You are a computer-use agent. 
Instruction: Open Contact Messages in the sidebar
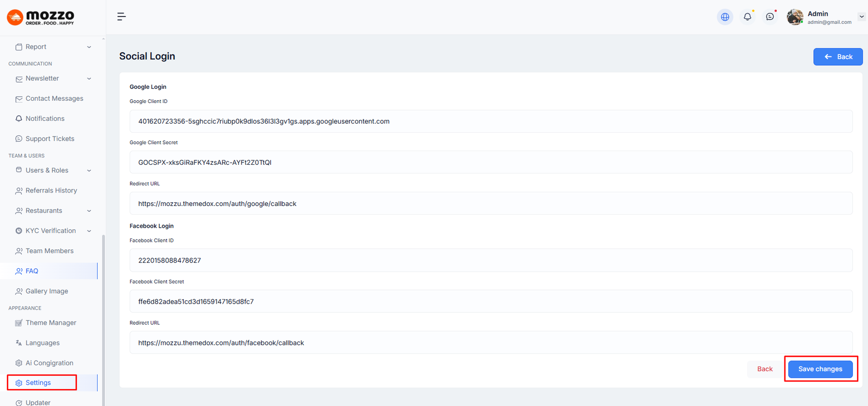(54, 99)
